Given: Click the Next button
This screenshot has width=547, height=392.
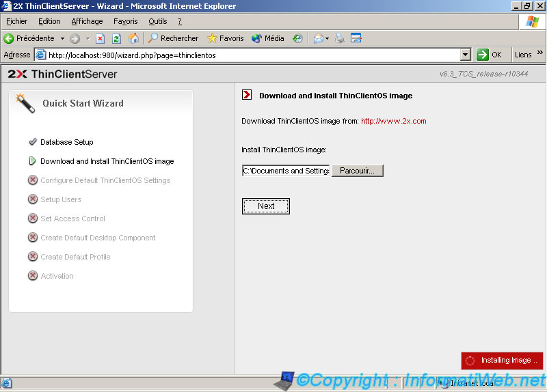Looking at the screenshot, I should tap(266, 206).
